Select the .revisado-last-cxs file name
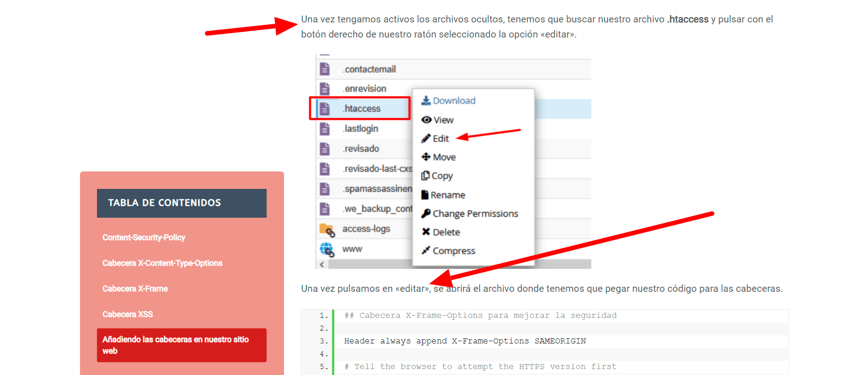868x375 pixels. click(x=378, y=169)
